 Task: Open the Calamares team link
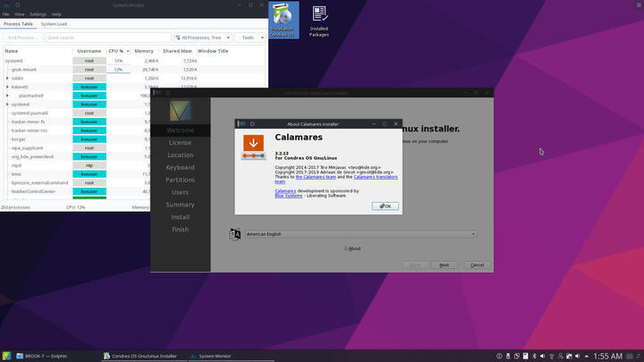click(316, 177)
